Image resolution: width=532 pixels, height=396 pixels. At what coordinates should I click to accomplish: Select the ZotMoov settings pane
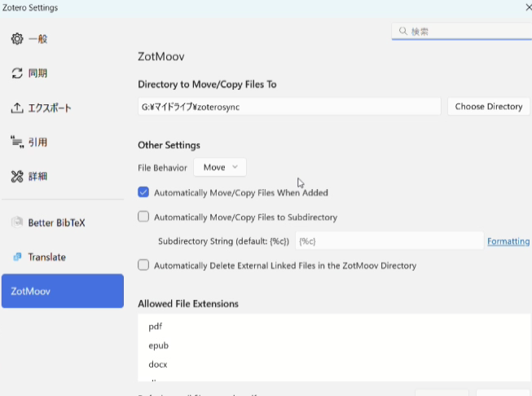point(63,291)
